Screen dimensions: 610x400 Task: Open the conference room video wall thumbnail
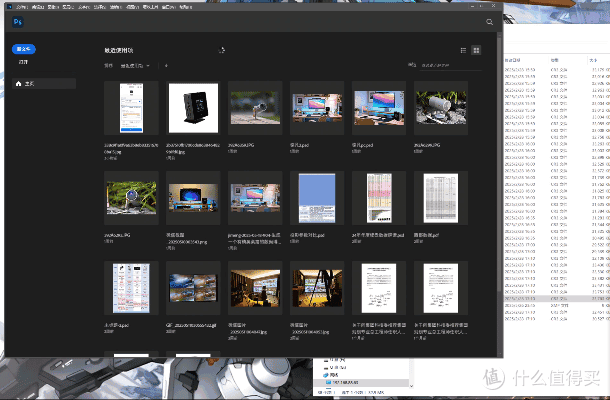click(x=255, y=288)
